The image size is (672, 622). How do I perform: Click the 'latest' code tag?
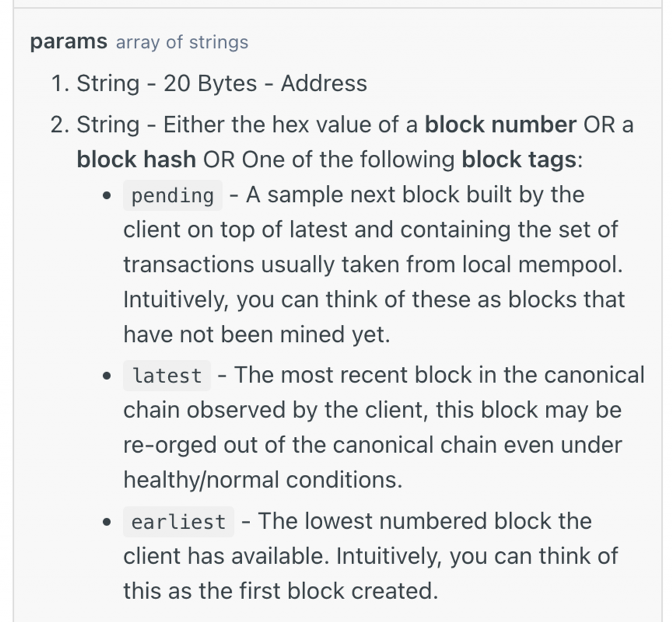167,376
